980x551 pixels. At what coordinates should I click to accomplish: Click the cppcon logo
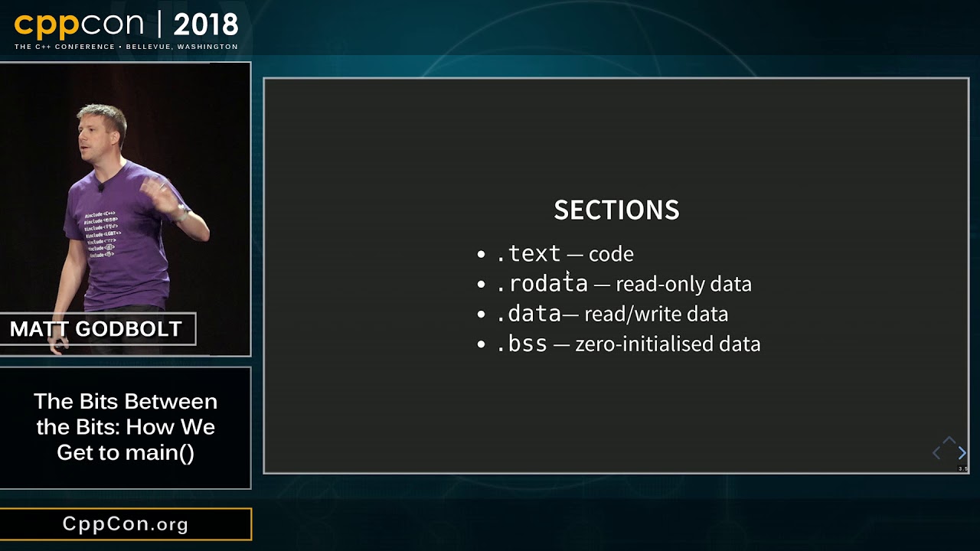pos(83,25)
